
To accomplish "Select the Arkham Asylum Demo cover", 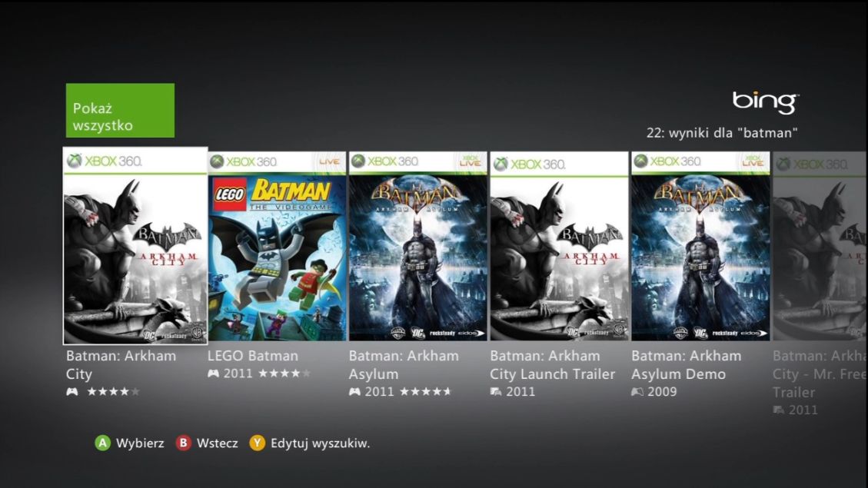I will click(700, 246).
